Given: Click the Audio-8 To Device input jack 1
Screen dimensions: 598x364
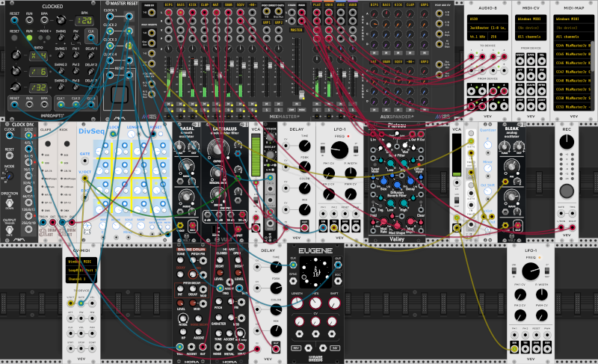Looking at the screenshot, I should coord(472,57).
